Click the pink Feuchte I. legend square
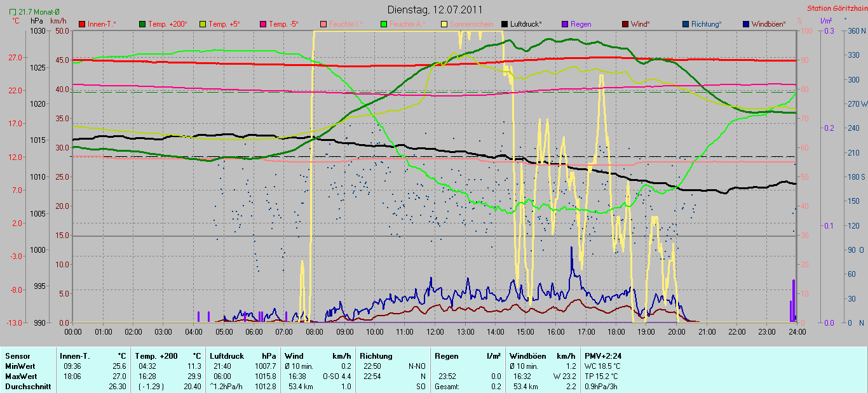The width and height of the screenshot is (868, 393). pyautogui.click(x=323, y=24)
